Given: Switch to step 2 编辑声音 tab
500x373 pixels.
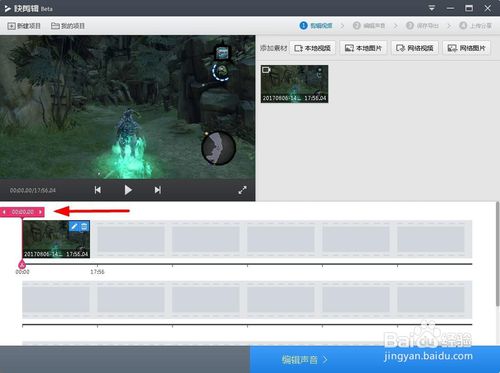Looking at the screenshot, I should click(369, 26).
